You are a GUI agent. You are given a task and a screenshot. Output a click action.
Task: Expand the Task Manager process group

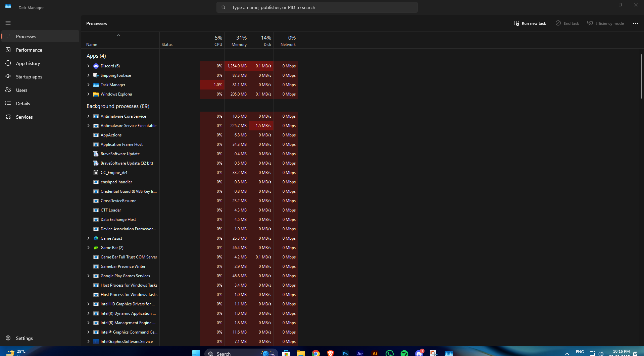point(88,85)
